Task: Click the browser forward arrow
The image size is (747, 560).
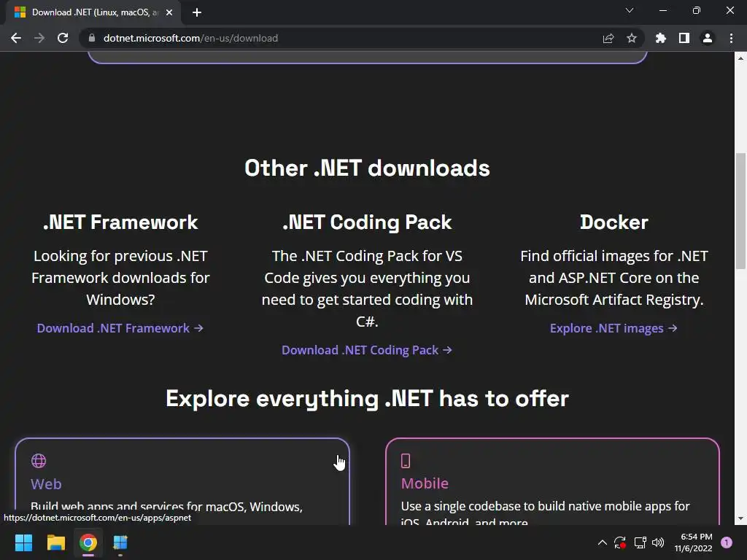Action: pyautogui.click(x=39, y=38)
